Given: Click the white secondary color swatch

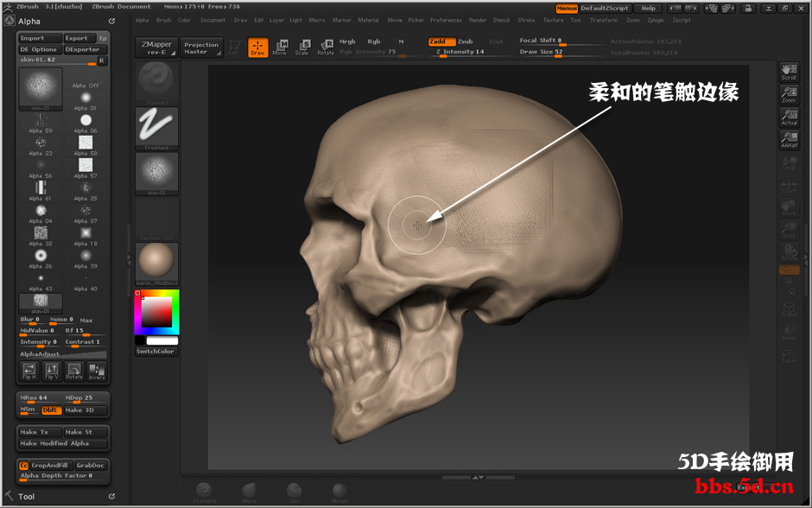Looking at the screenshot, I should pos(162,340).
